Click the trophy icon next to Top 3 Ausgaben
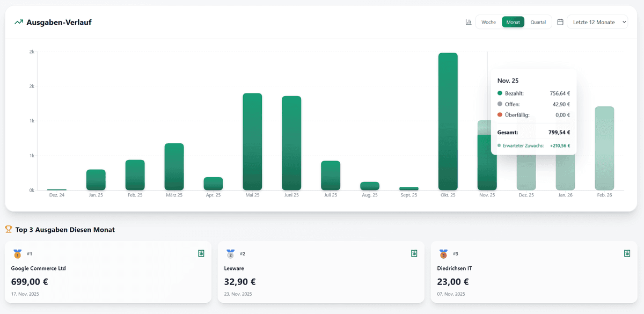 point(9,229)
